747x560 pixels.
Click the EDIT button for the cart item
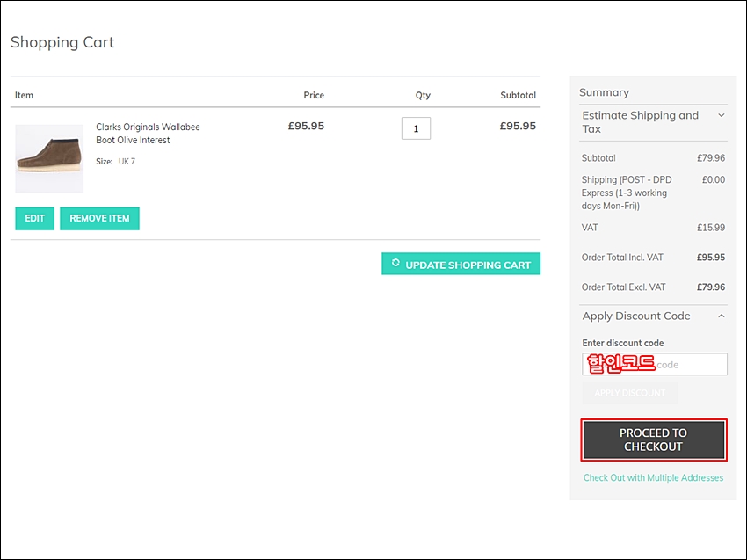35,218
